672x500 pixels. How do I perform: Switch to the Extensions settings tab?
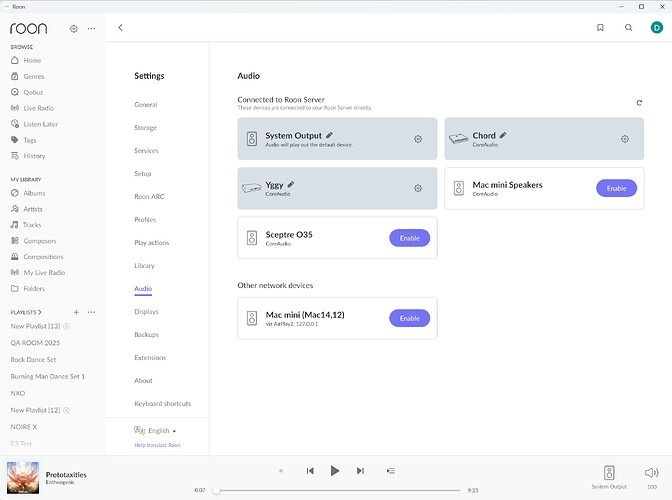pos(150,357)
